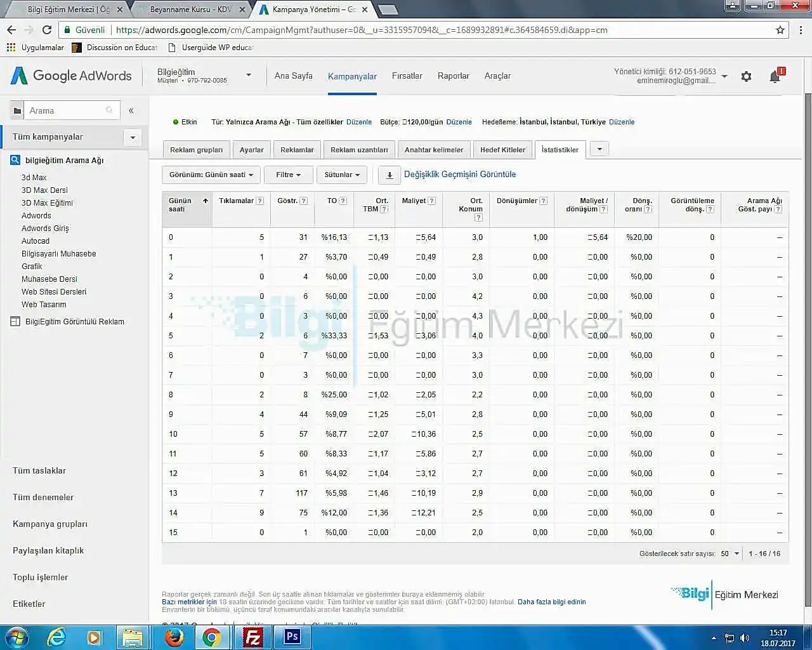Image resolution: width=812 pixels, height=650 pixels.
Task: Click Düzenle link next to Bütçe
Action: click(459, 122)
